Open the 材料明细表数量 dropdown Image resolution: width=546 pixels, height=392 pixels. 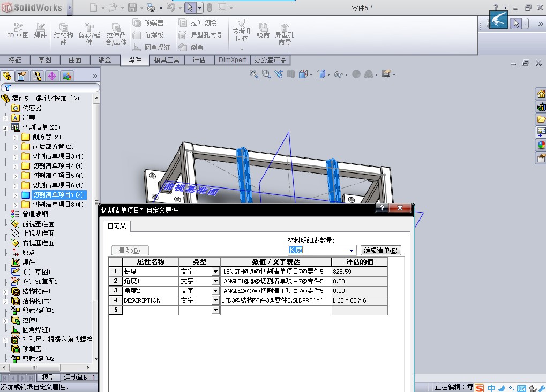point(351,250)
